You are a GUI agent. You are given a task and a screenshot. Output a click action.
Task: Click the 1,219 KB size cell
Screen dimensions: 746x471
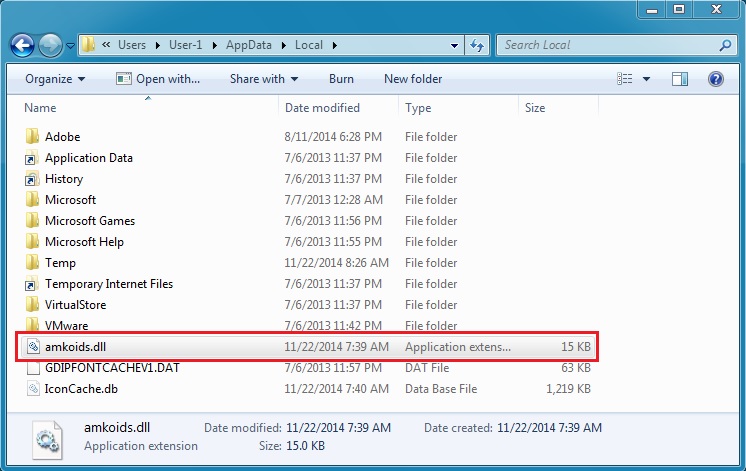[x=568, y=389]
